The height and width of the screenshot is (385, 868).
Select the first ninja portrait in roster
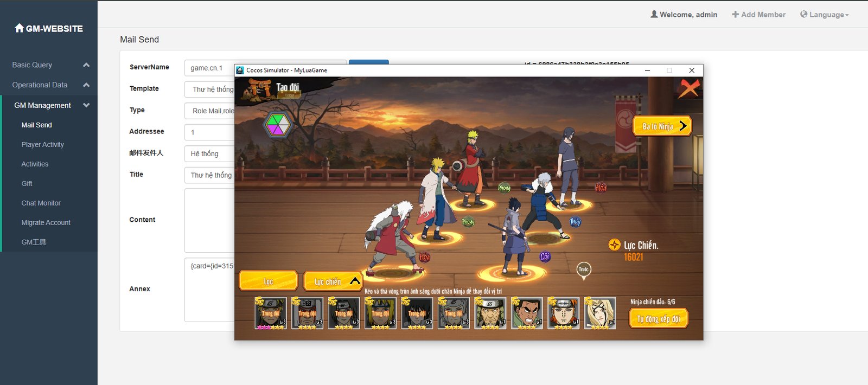(x=271, y=313)
